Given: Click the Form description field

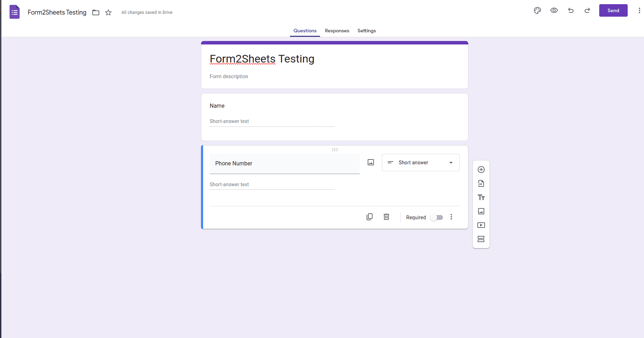Looking at the screenshot, I should [229, 76].
